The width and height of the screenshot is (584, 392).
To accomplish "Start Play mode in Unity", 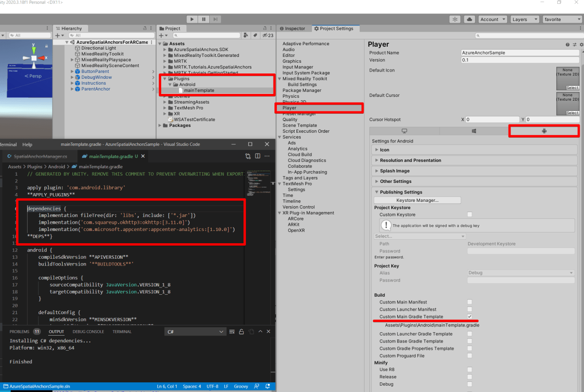I will [x=192, y=19].
